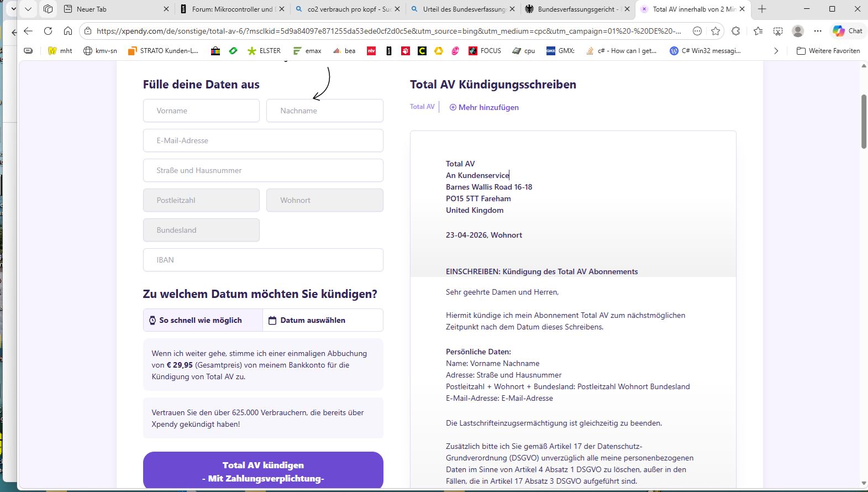
Task: Open the browser home page
Action: (68, 31)
